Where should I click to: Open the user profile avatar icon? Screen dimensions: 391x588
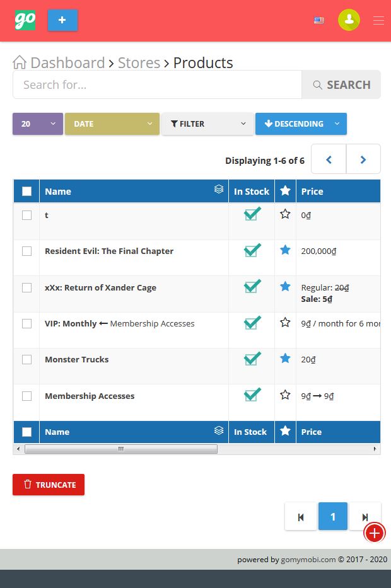click(349, 20)
